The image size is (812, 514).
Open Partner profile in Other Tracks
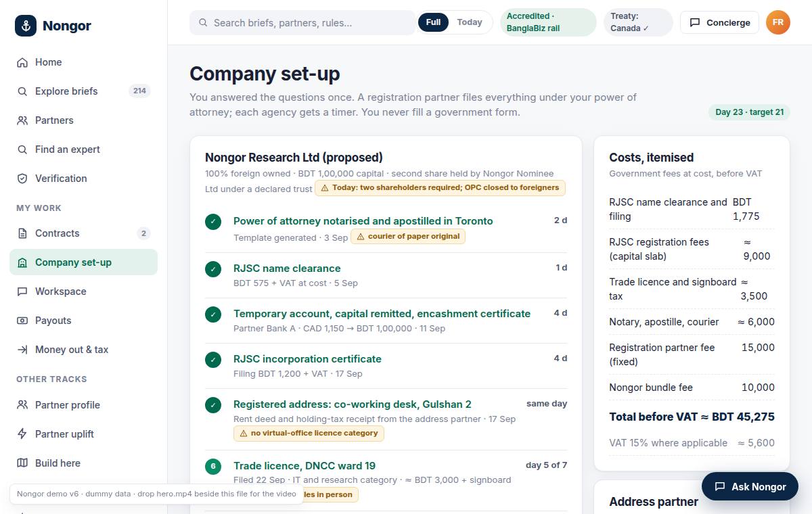click(83, 405)
